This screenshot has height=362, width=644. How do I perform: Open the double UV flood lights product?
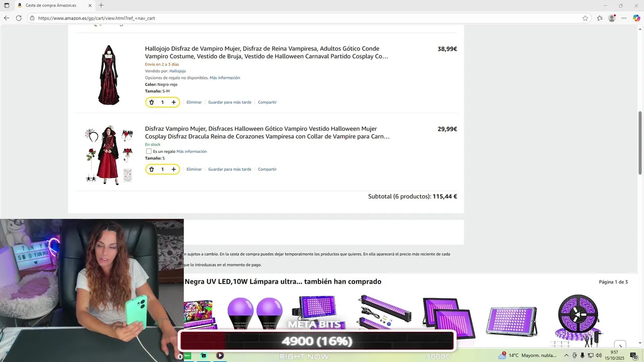click(x=448, y=318)
